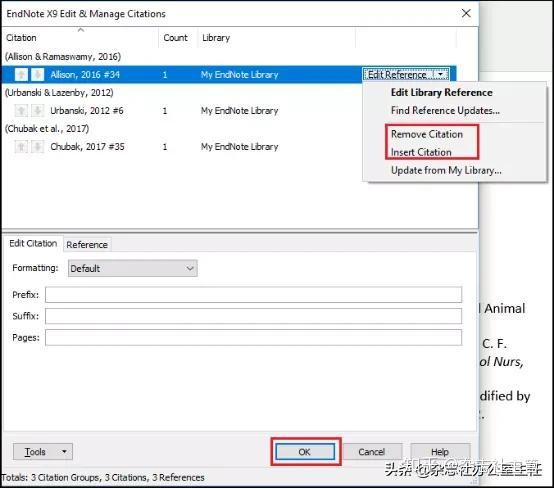Move Alison 2016 citation down arrow

37,75
